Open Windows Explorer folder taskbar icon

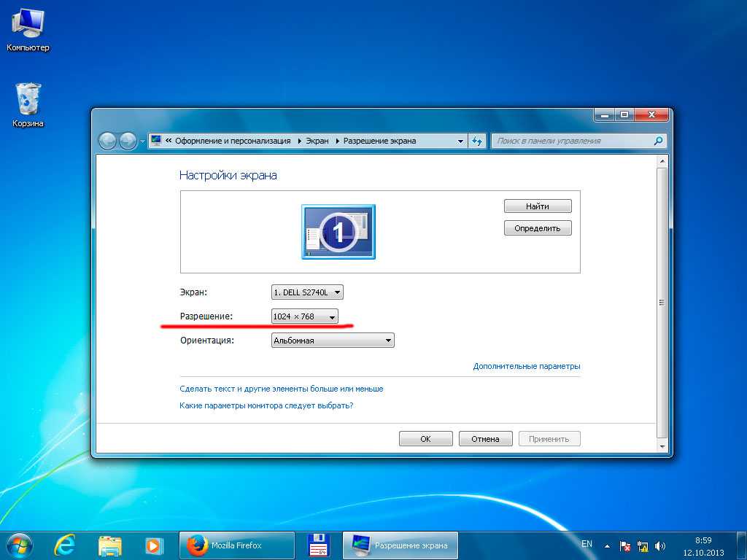pyautogui.click(x=110, y=545)
